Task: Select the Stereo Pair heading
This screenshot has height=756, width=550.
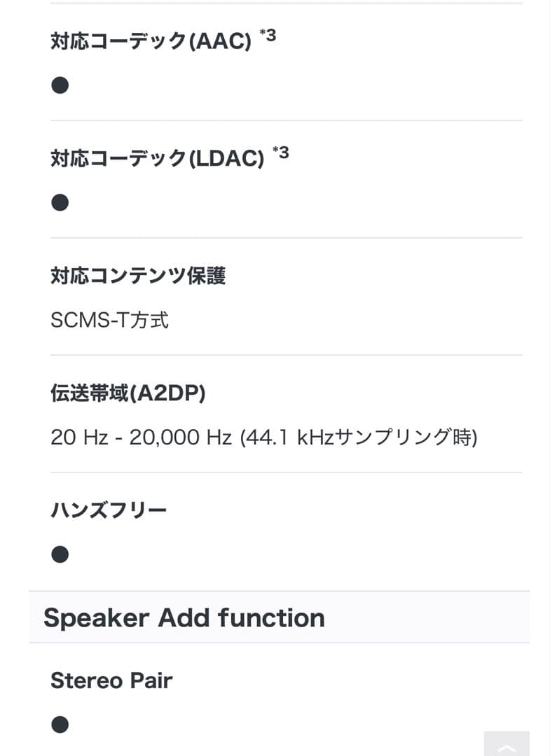Action: point(111,680)
